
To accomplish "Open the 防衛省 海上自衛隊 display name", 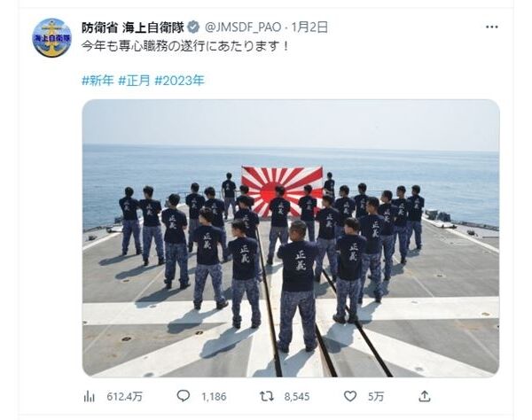I will [x=133, y=27].
